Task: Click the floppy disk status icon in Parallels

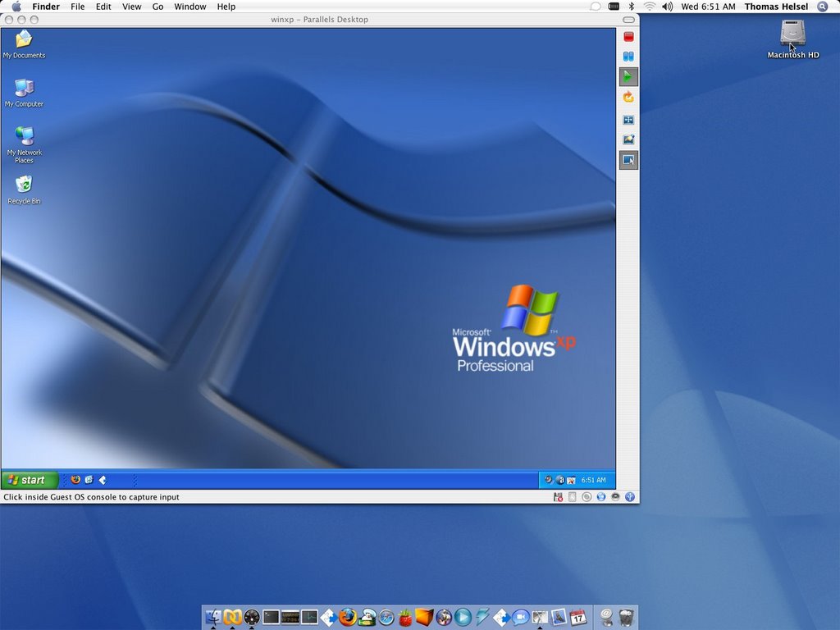Action: (x=558, y=497)
